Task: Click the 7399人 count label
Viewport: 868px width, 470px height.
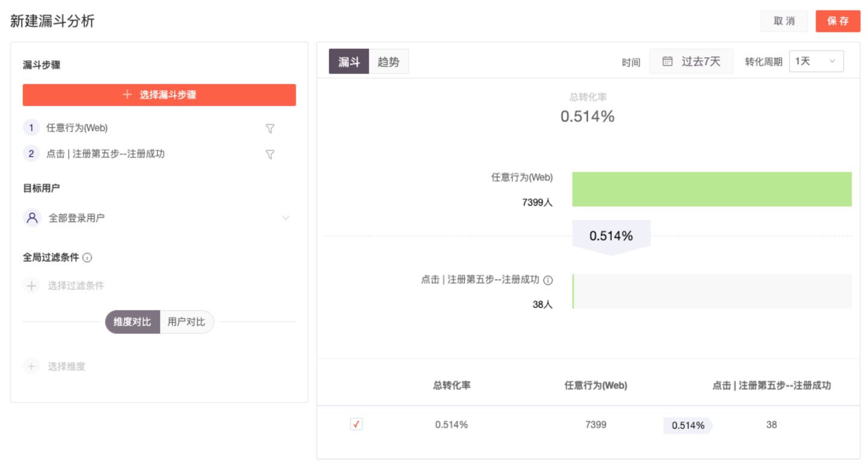Action: pos(537,202)
